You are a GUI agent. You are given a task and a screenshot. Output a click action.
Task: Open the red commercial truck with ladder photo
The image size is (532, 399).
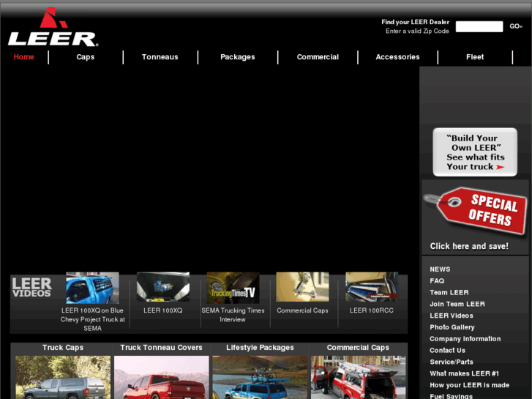pyautogui.click(x=359, y=377)
